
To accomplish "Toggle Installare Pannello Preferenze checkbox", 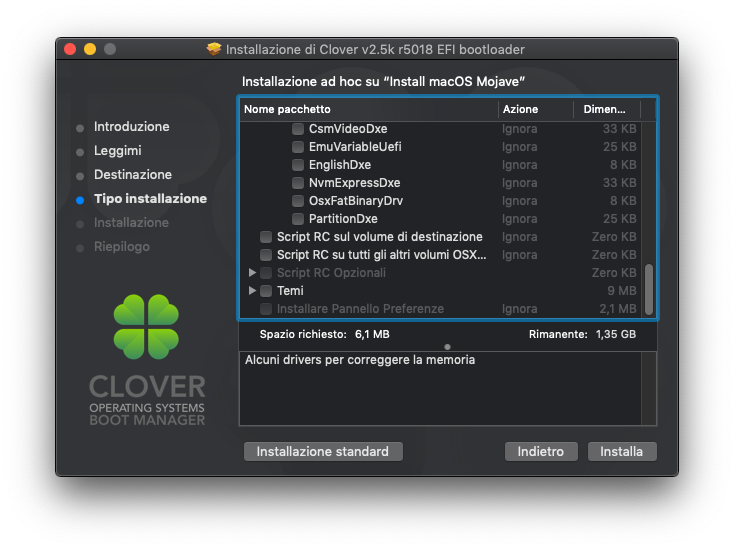I will (x=266, y=309).
